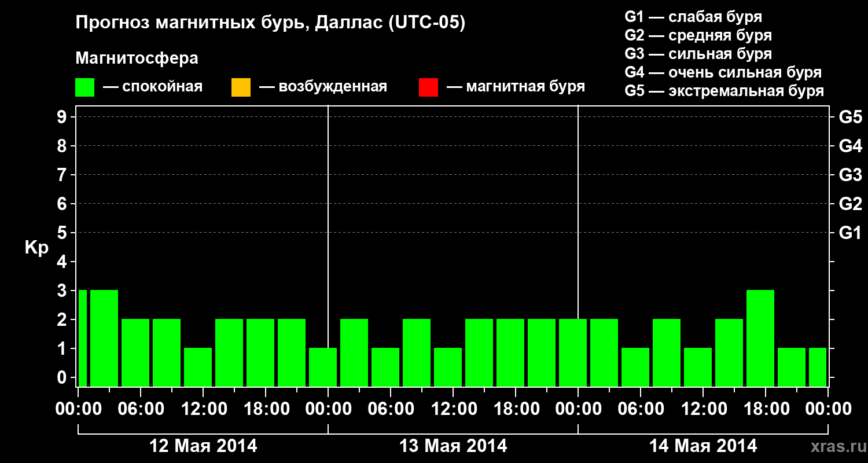
Task: Click 'G1 — слабая буря' legend line
Action: (693, 16)
